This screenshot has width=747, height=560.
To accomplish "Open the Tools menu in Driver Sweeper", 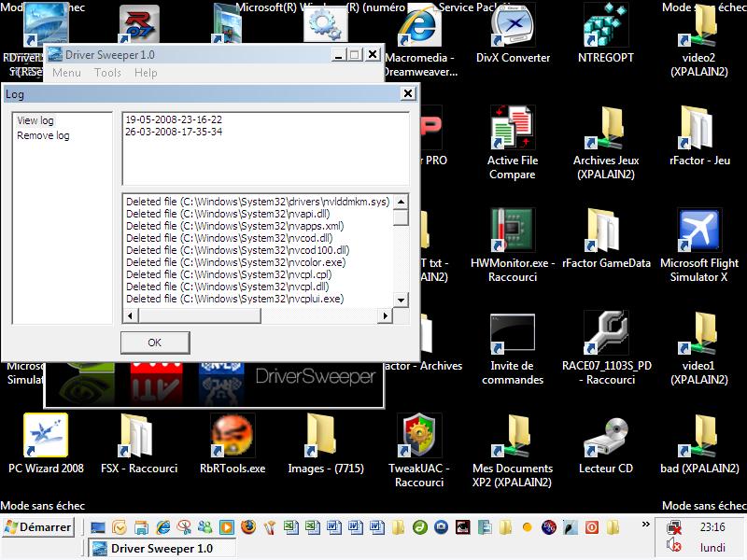I will point(107,73).
